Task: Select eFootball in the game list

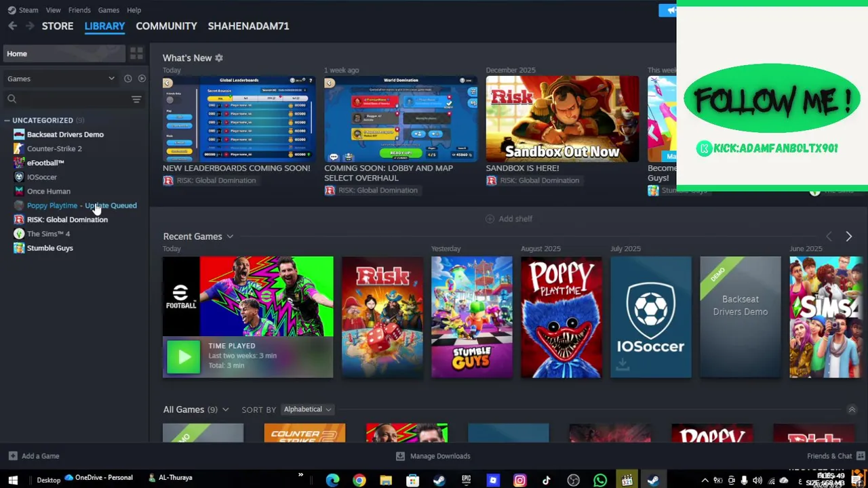Action: click(45, 163)
